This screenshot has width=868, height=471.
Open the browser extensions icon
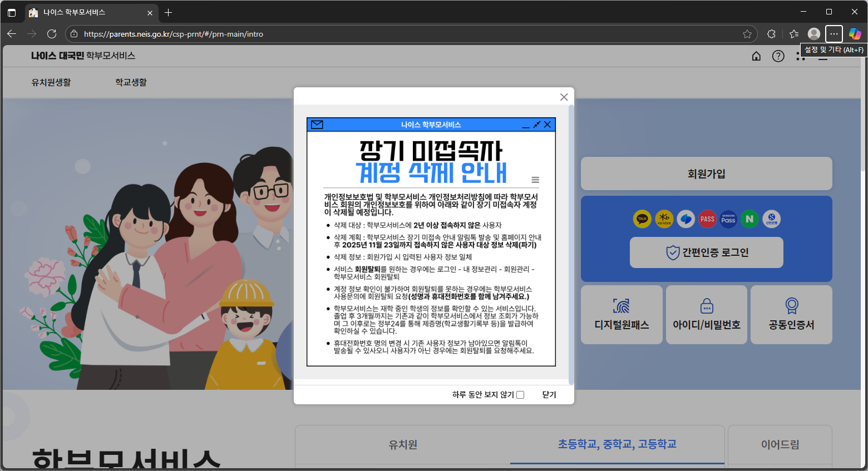[x=771, y=34]
